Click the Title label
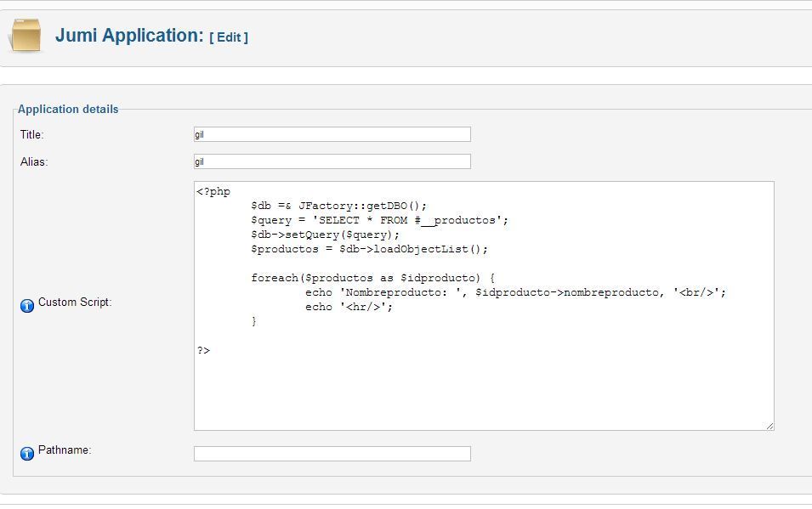The height and width of the screenshot is (509, 812). click(31, 134)
